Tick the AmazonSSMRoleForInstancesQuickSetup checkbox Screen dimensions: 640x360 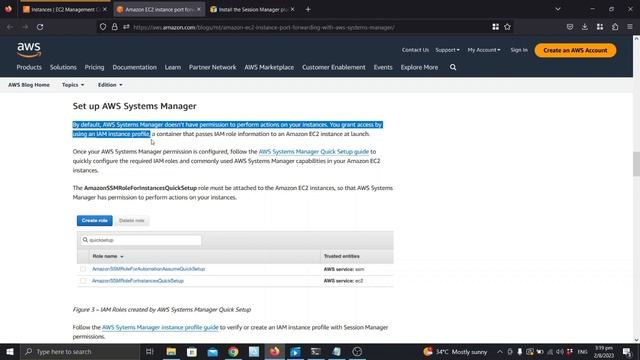click(83, 281)
